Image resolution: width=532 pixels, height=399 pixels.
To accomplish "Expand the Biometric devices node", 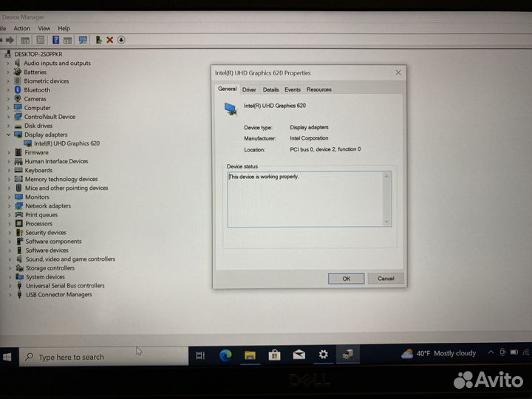I will pyautogui.click(x=8, y=81).
